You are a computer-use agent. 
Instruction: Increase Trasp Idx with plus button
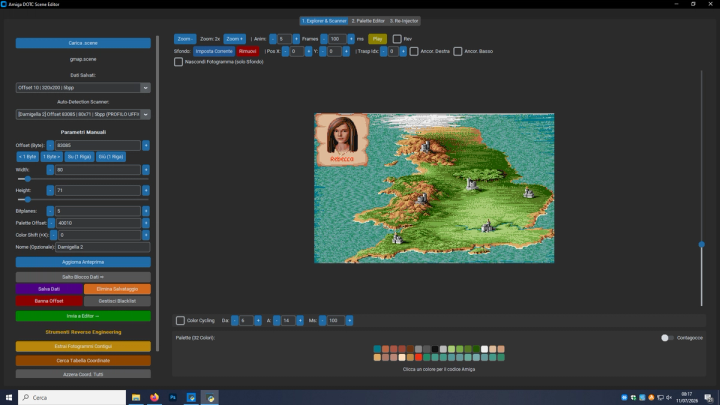403,51
